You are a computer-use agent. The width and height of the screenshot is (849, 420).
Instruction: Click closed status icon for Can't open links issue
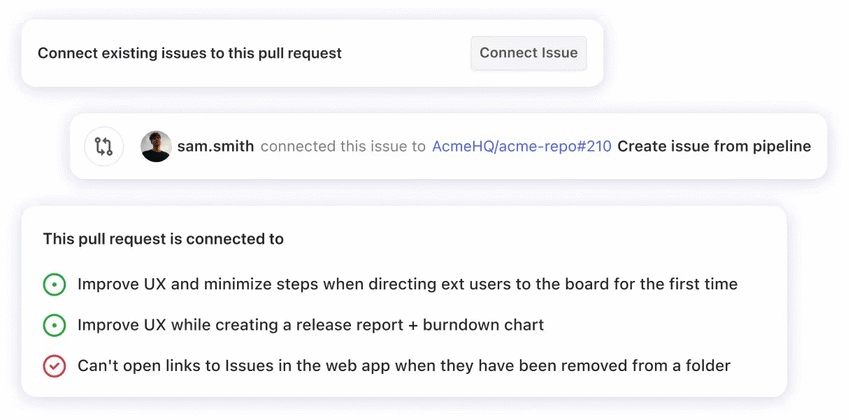[x=54, y=367]
